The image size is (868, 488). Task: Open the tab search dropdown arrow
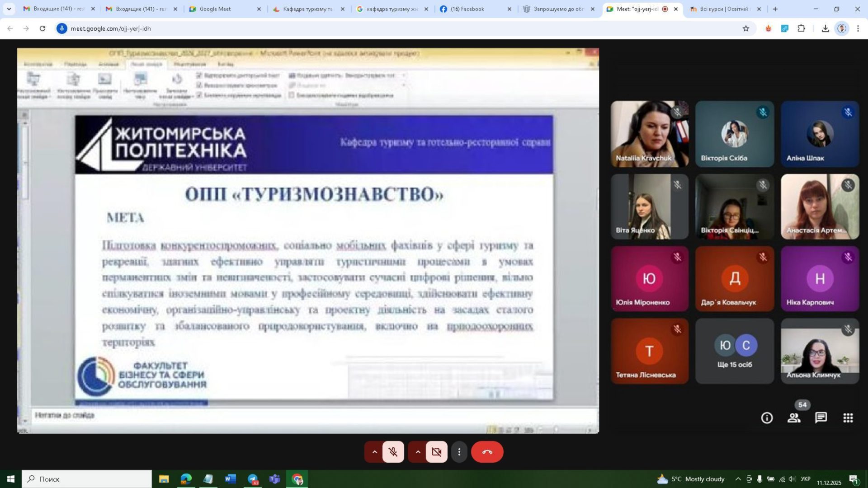tap(9, 9)
